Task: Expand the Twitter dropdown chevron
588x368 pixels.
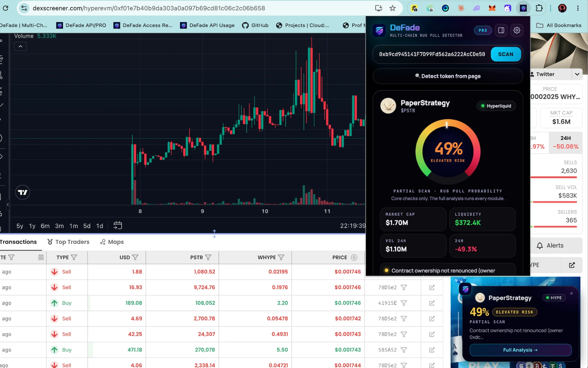Action: (x=577, y=74)
